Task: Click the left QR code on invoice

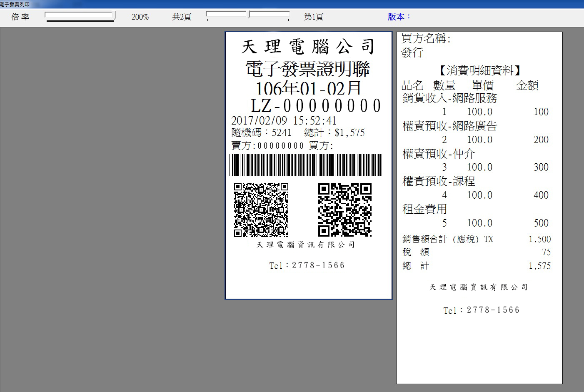Action: coord(261,210)
